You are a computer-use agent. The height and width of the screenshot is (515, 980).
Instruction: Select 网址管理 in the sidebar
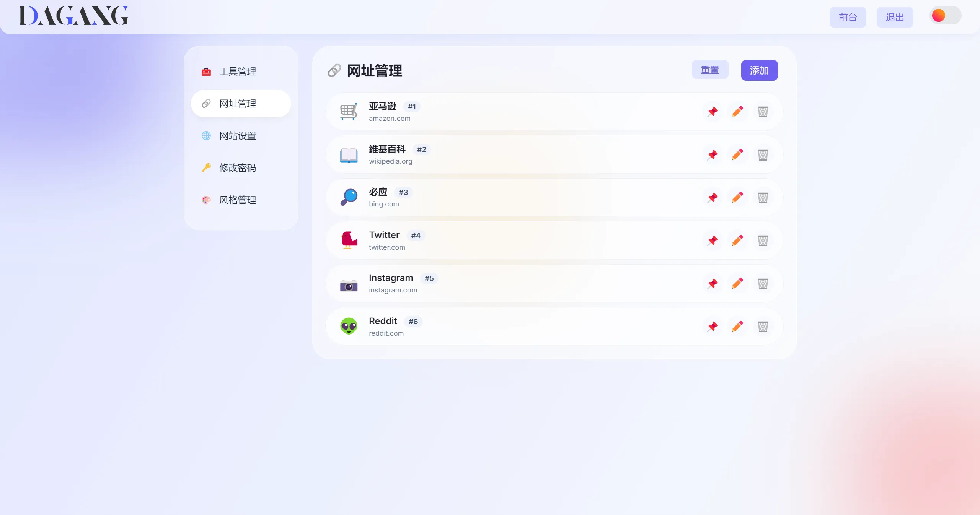coord(241,104)
